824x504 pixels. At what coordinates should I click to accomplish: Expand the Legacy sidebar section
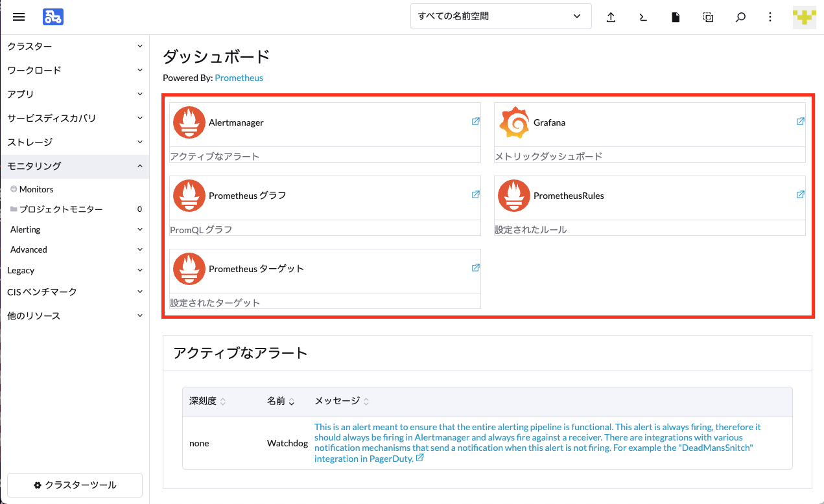pyautogui.click(x=75, y=270)
